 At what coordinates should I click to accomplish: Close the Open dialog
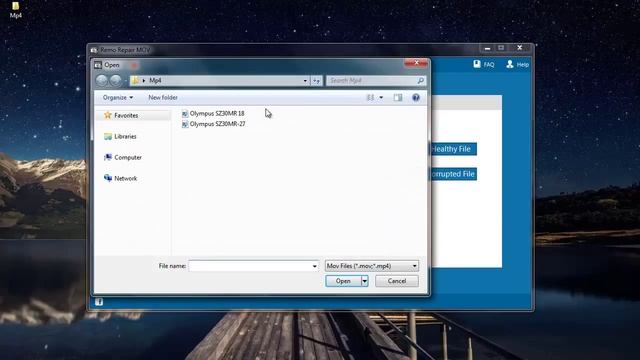point(416,63)
